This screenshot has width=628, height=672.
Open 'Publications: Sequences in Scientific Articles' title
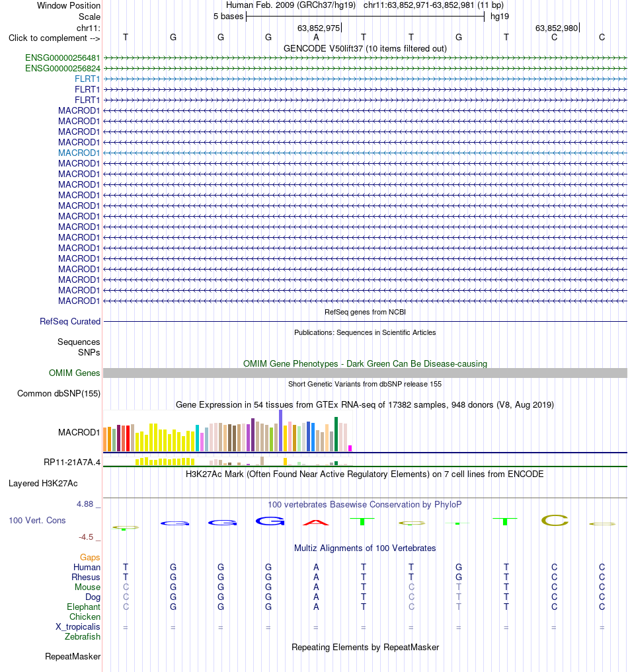coord(365,332)
